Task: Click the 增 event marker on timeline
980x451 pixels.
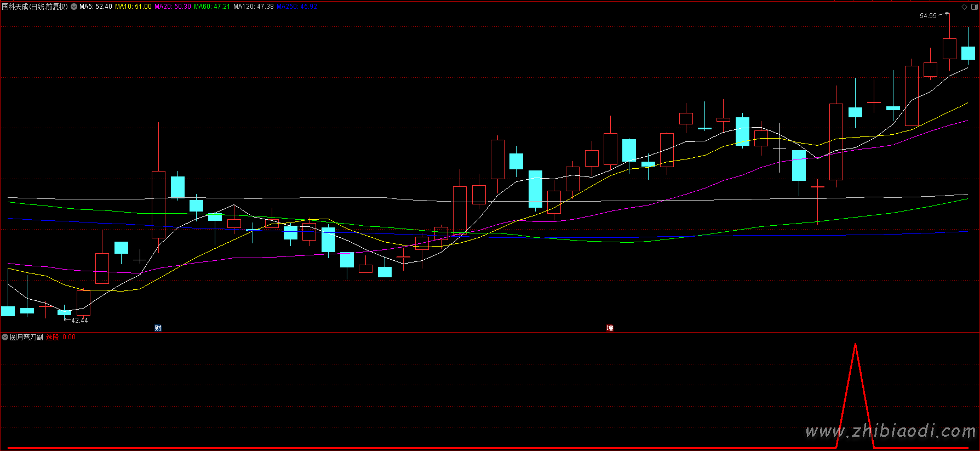Action: pyautogui.click(x=610, y=328)
